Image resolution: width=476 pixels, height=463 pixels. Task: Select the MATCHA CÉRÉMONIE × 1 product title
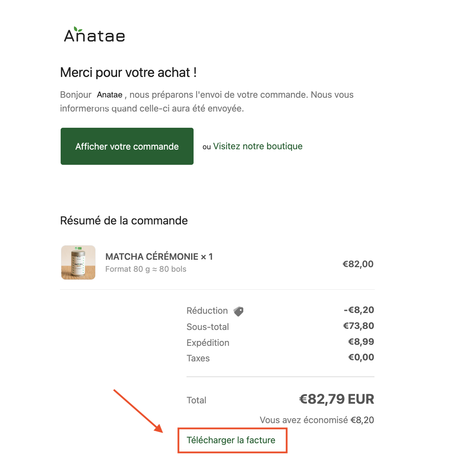[159, 257]
